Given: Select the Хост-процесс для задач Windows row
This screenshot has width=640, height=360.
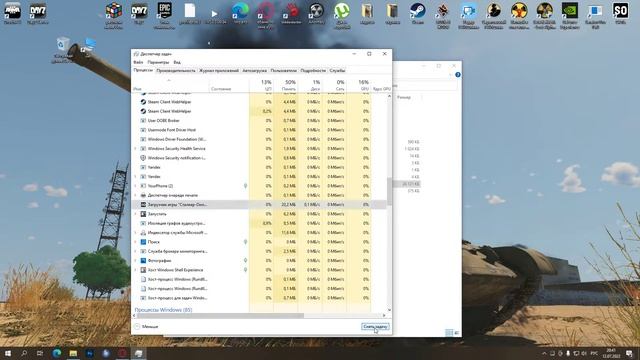Looking at the screenshot, I should (x=259, y=298).
